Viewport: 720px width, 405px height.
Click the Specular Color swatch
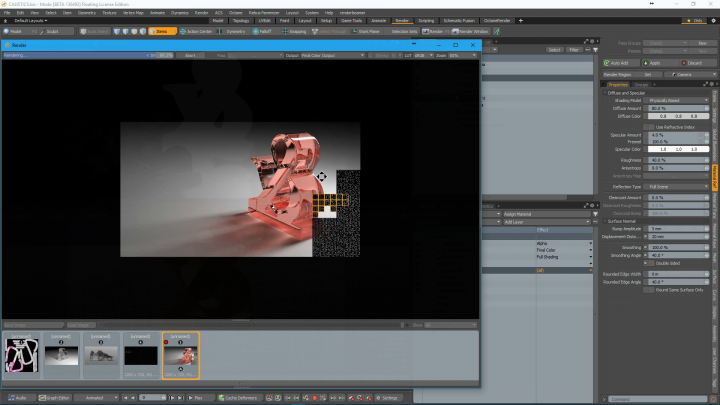point(679,148)
